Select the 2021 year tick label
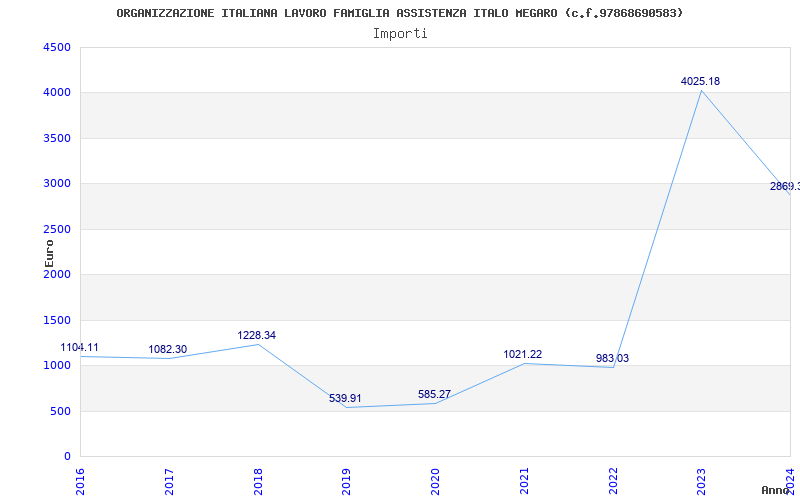 click(524, 480)
